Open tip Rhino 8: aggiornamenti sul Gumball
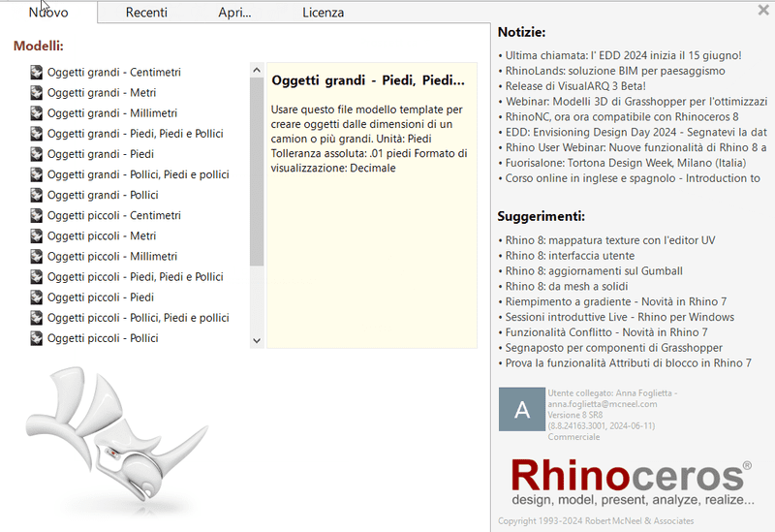775x532 pixels. [594, 271]
